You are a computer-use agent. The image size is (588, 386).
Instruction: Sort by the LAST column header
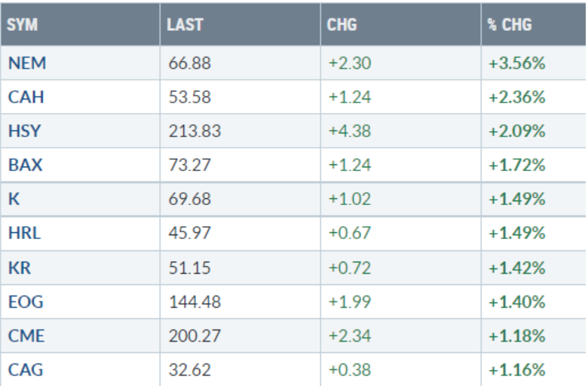pyautogui.click(x=185, y=25)
